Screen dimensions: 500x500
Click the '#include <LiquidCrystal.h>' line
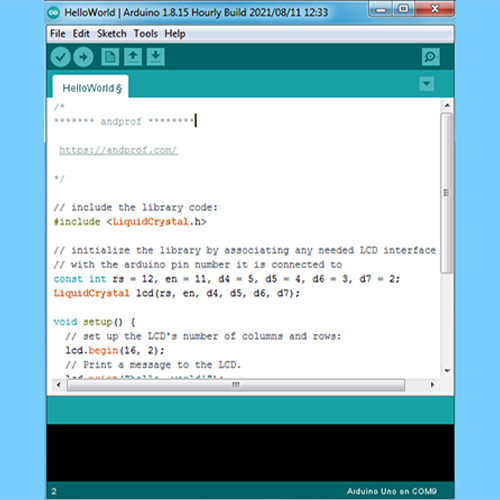(130, 222)
